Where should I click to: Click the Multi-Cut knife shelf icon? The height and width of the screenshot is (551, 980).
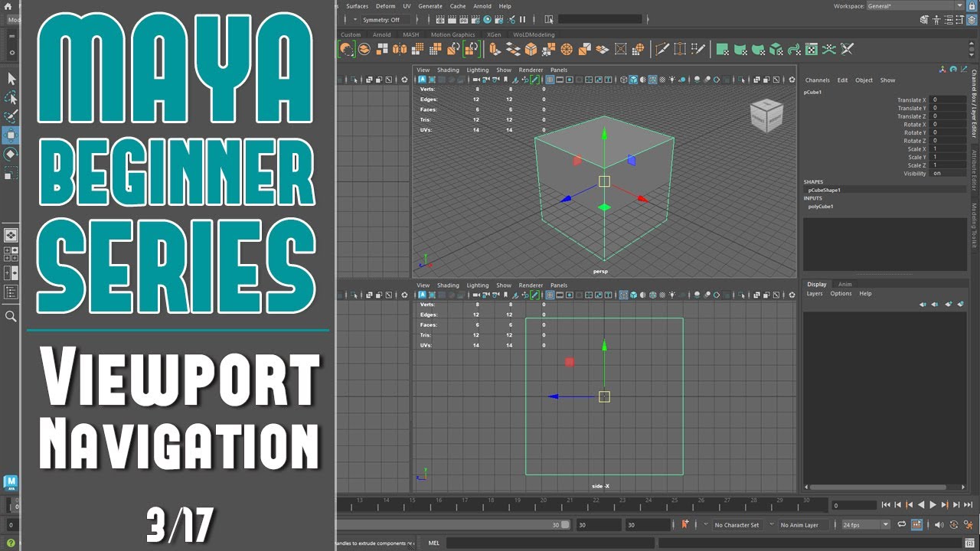pos(663,50)
